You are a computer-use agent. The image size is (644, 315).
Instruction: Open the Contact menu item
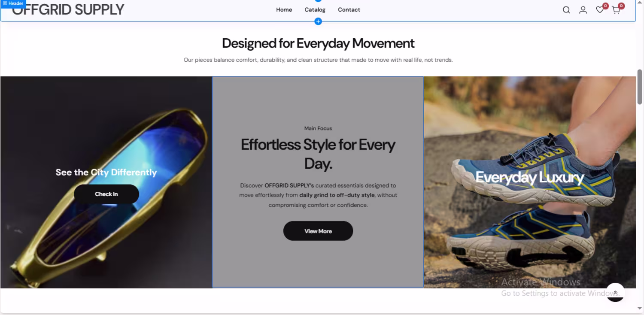[x=349, y=9]
